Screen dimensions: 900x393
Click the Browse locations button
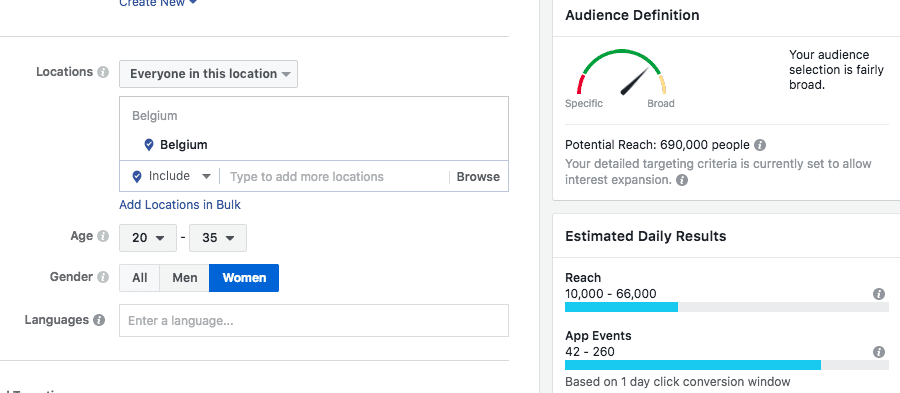click(478, 177)
